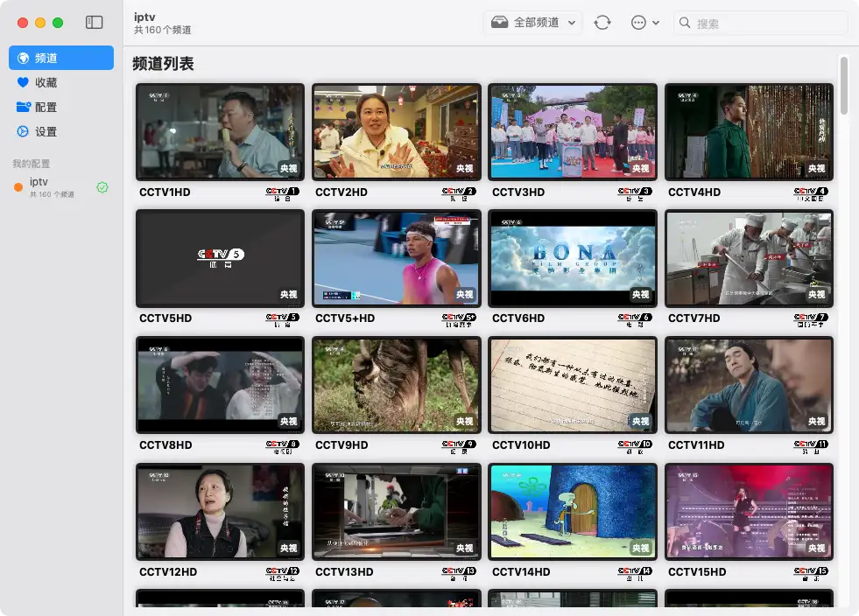
Task: Click the CCTV13HD channel name
Action: point(344,571)
